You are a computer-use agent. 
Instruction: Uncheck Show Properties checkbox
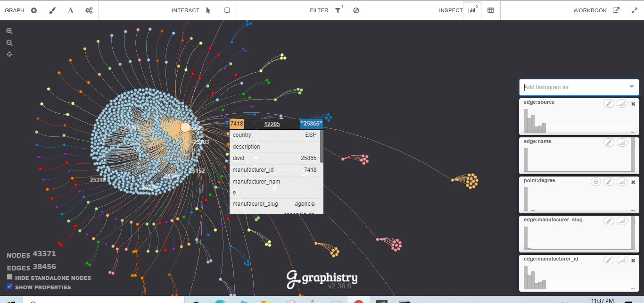(x=9, y=286)
